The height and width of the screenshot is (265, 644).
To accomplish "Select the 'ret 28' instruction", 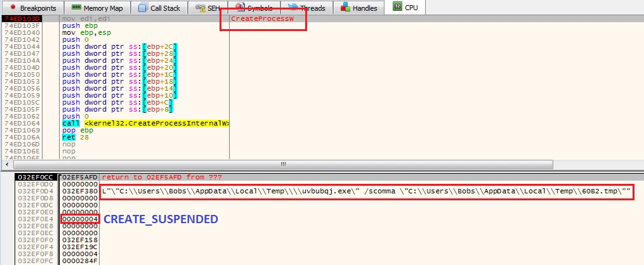I will pyautogui.click(x=75, y=138).
